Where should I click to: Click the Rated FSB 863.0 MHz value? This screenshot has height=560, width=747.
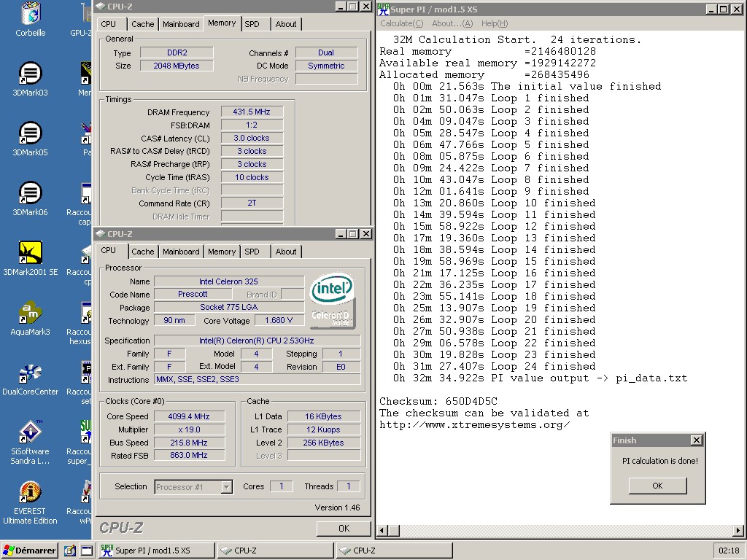click(189, 456)
